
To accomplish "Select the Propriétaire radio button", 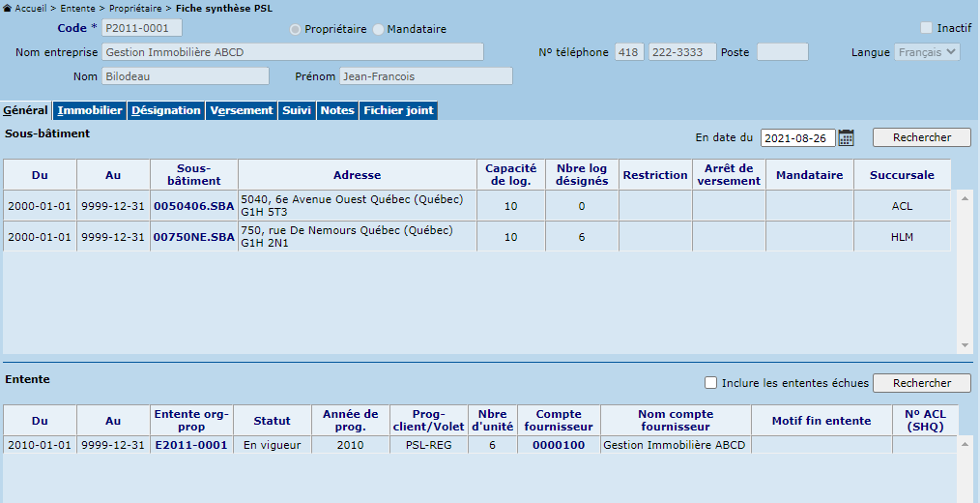I will 296,29.
